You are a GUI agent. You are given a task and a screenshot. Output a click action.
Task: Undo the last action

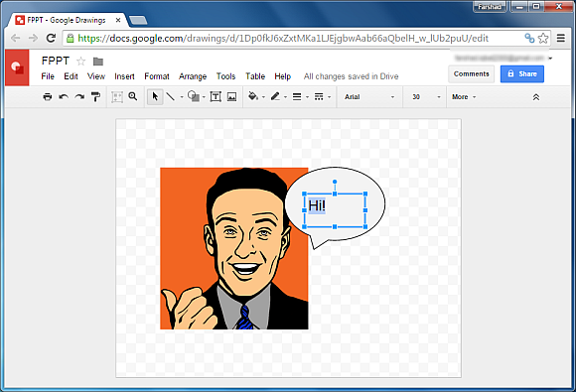(64, 97)
